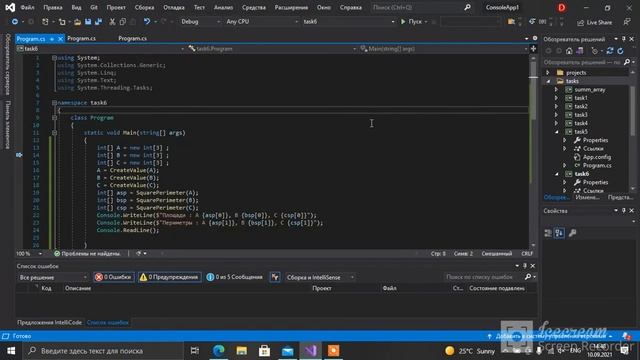The image size is (640, 360).
Task: Open Microsoft Store from the taskbar
Action: (x=264, y=351)
